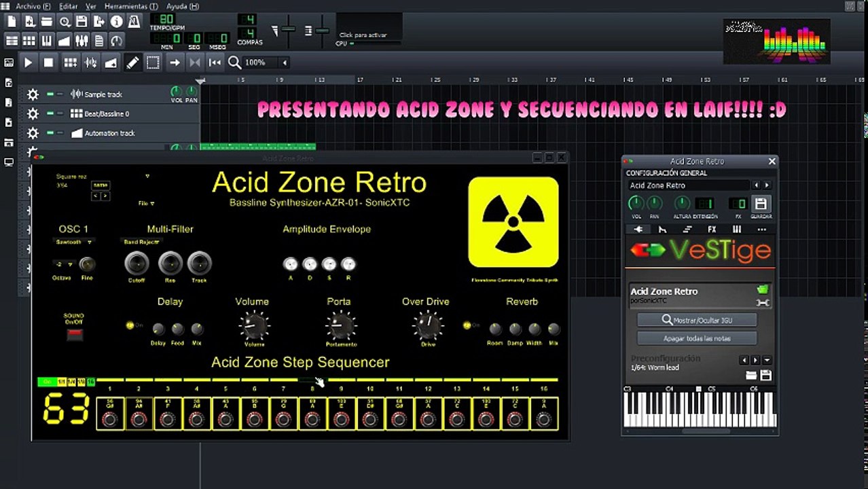Save the current project
Screen dimensions: 868x489
82,21
